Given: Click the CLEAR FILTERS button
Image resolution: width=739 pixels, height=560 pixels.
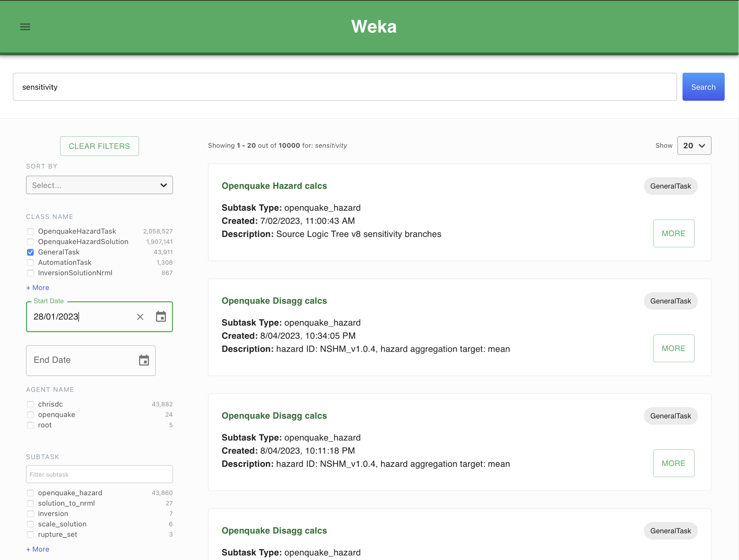Looking at the screenshot, I should click(x=99, y=146).
